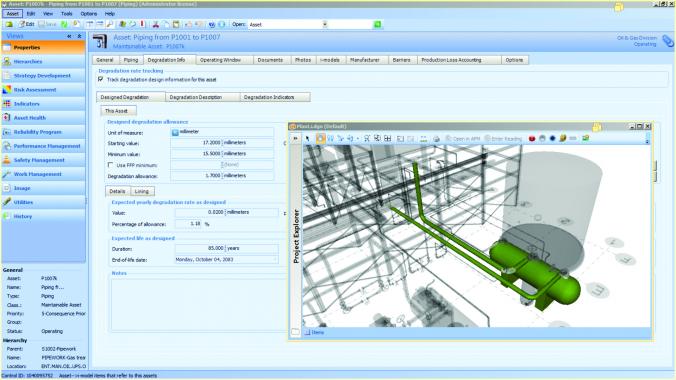Open the Work Management view
Viewport: 676px width, 380px height.
click(x=43, y=174)
